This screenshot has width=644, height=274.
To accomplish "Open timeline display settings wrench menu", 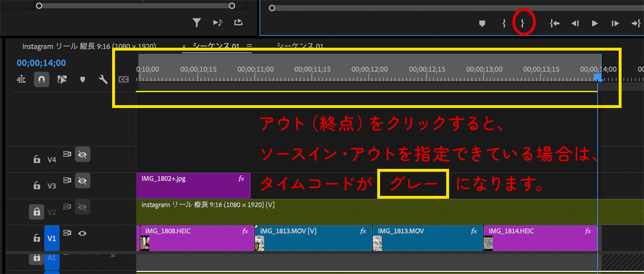I will click(x=103, y=80).
